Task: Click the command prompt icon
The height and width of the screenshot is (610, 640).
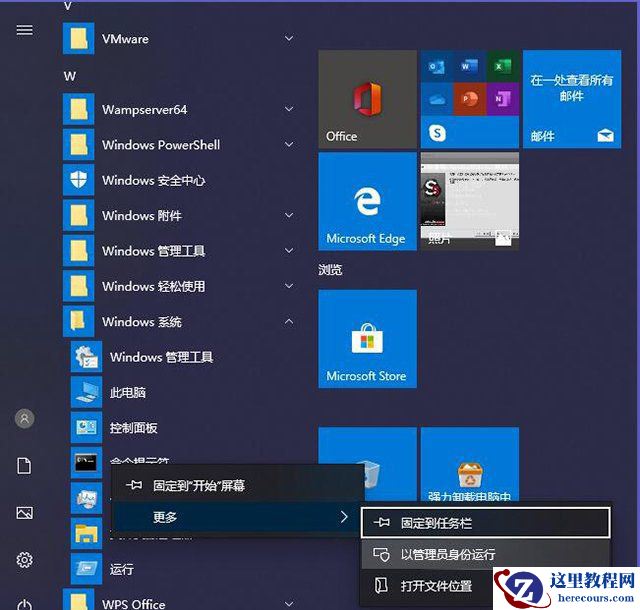Action: tap(86, 463)
